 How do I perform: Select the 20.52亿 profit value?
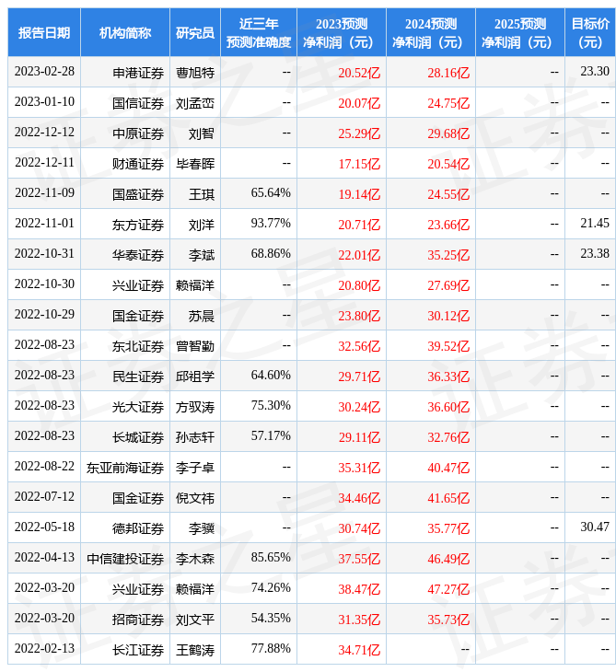tap(359, 73)
